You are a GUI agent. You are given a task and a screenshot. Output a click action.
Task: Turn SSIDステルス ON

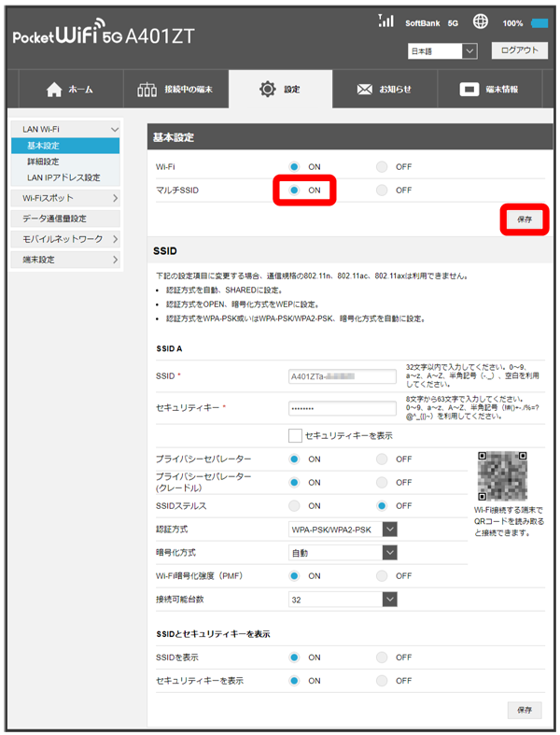pyautogui.click(x=295, y=505)
